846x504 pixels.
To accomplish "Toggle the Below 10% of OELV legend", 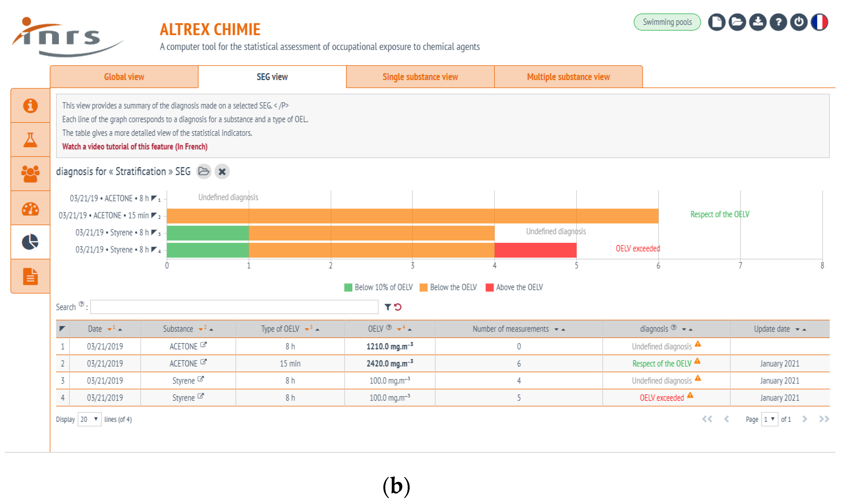I will pyautogui.click(x=379, y=287).
